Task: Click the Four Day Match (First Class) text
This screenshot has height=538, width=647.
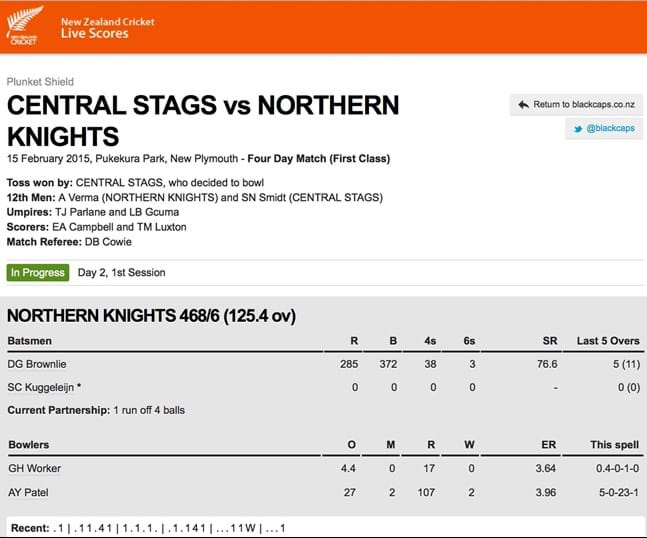Action: click(319, 159)
